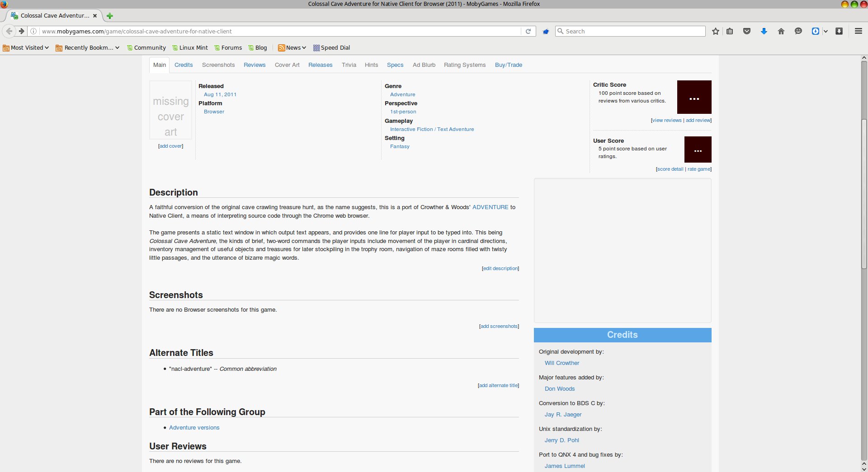Viewport: 868px width, 472px height.
Task: Click the bookmark star icon
Action: [x=715, y=31]
